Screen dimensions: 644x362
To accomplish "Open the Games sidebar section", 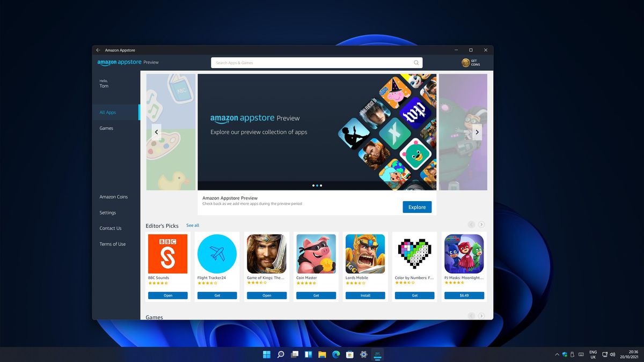I will [106, 128].
